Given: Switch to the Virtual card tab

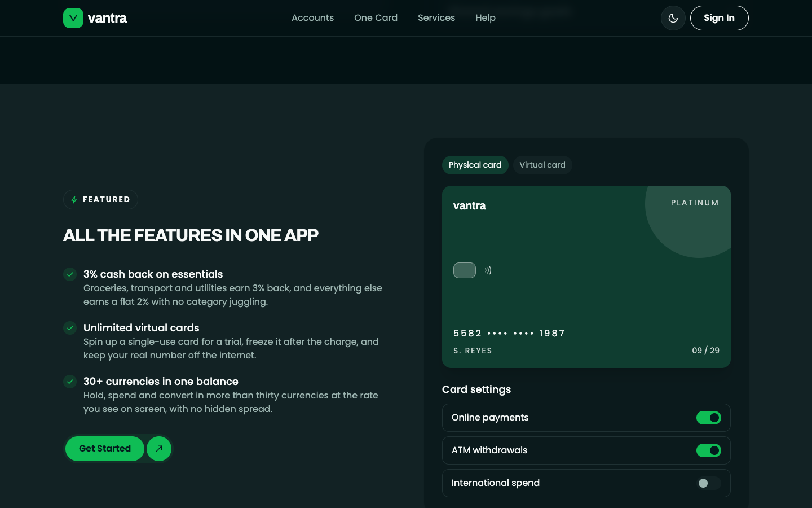Looking at the screenshot, I should point(542,165).
